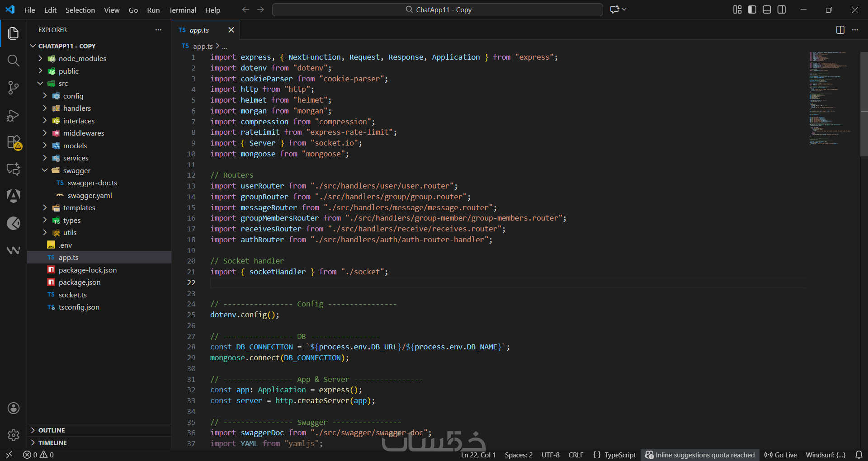Screen dimensions: 868x461
Task: Close the app.ts editor tab
Action: (231, 30)
